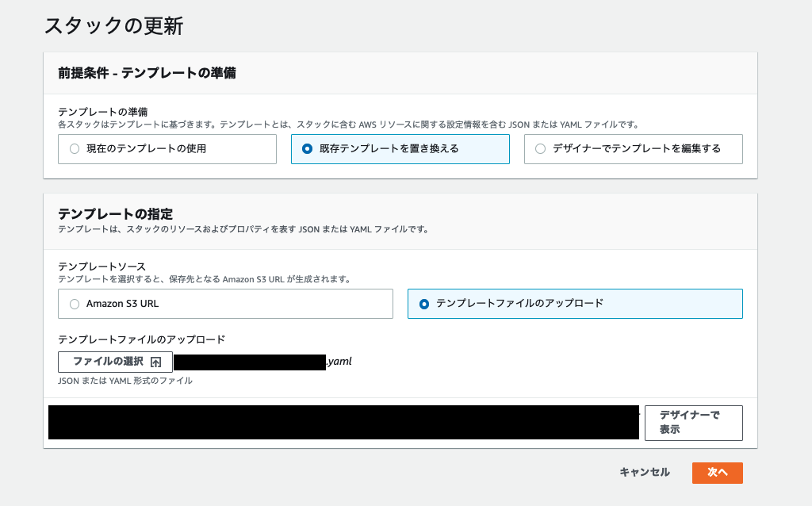Proceed with the 次へ button

coord(717,473)
